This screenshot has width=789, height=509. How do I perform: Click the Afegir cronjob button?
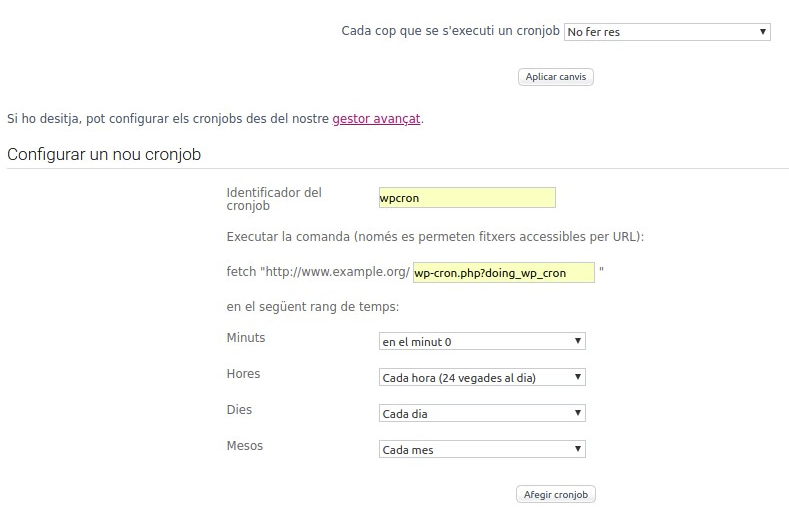556,494
